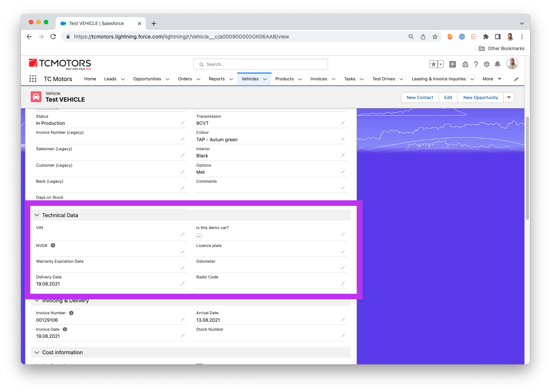Viewport: 551px width, 392px height.
Task: Click the New Contact button
Action: 420,98
